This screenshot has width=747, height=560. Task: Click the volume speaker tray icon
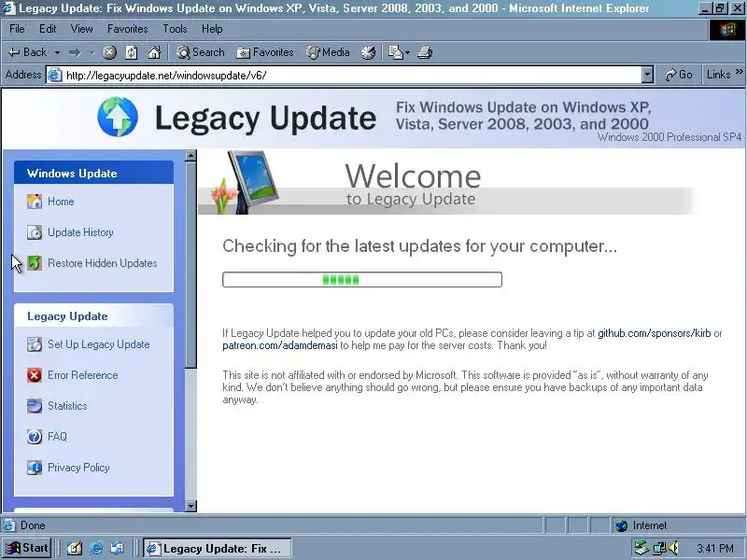coord(673,549)
